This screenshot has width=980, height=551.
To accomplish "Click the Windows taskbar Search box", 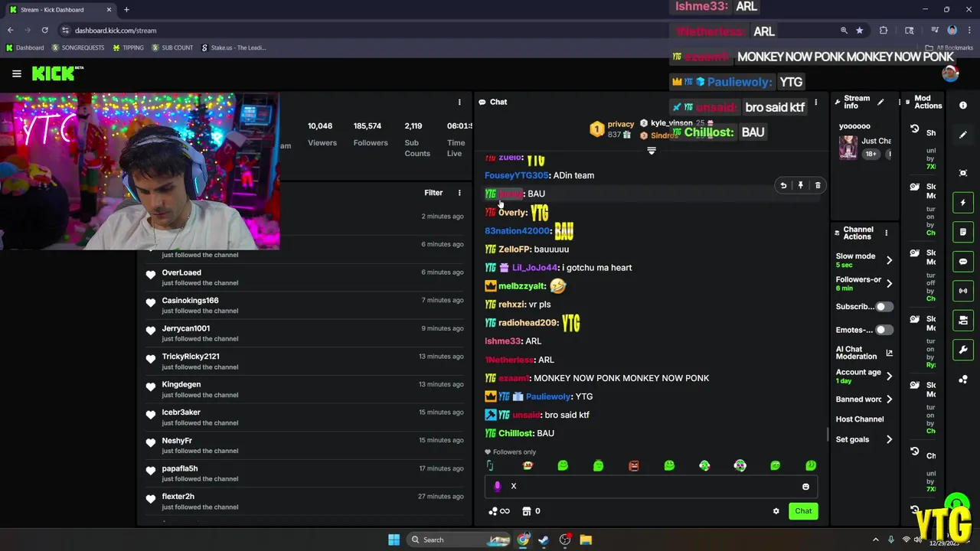I will point(458,540).
